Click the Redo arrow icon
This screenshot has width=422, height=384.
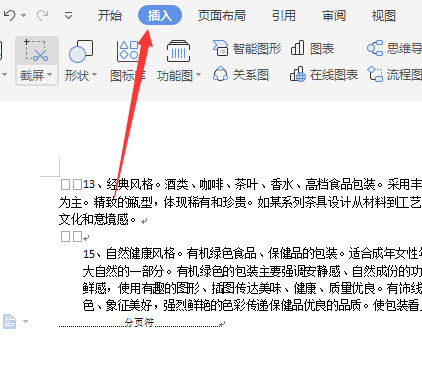[x=42, y=15]
